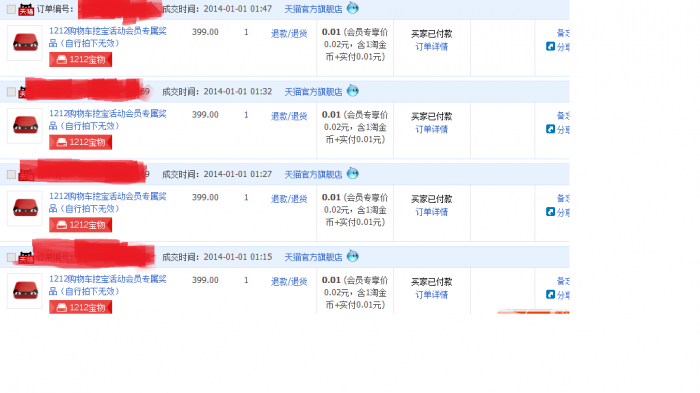The image size is (700, 393).
Task: Tick checkbox for the 01:27 order
Action: coord(11,175)
